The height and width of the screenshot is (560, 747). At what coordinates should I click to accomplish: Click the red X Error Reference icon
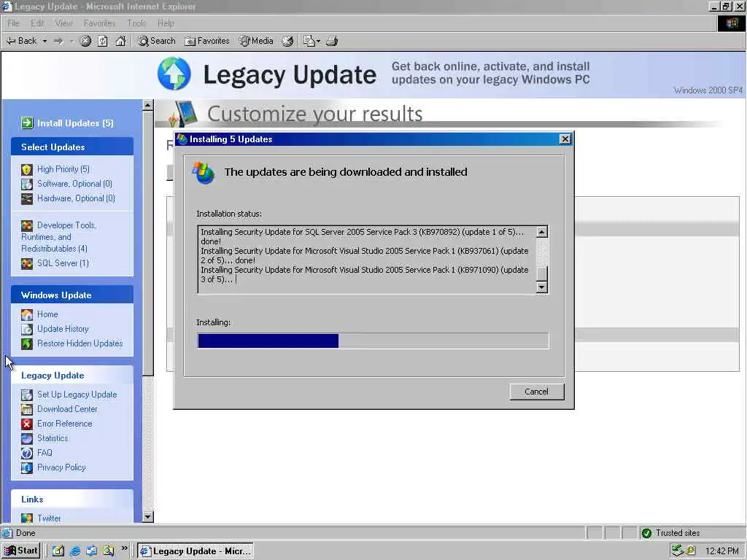27,424
